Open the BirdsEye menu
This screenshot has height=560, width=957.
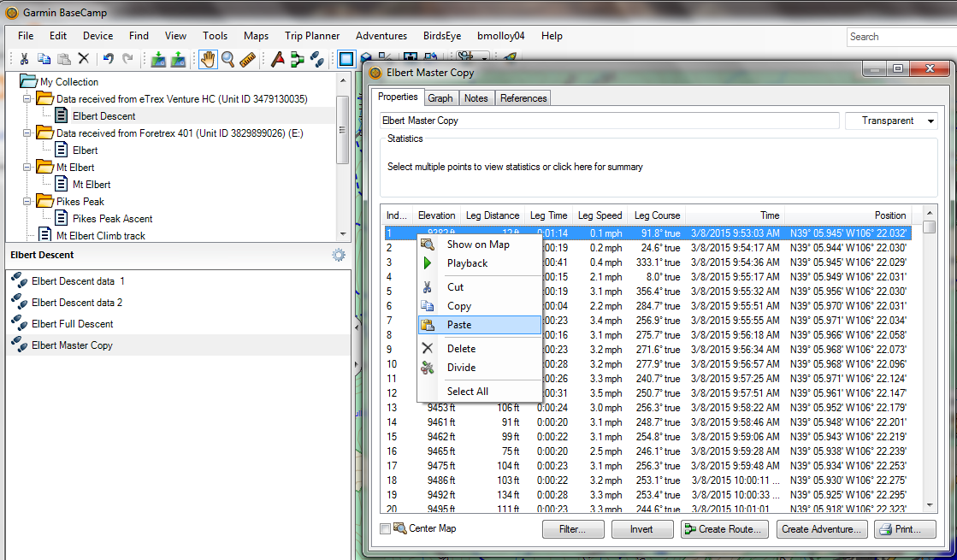pos(442,36)
